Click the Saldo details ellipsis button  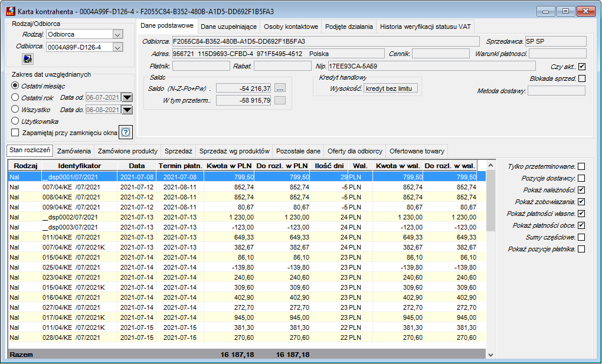[280, 88]
